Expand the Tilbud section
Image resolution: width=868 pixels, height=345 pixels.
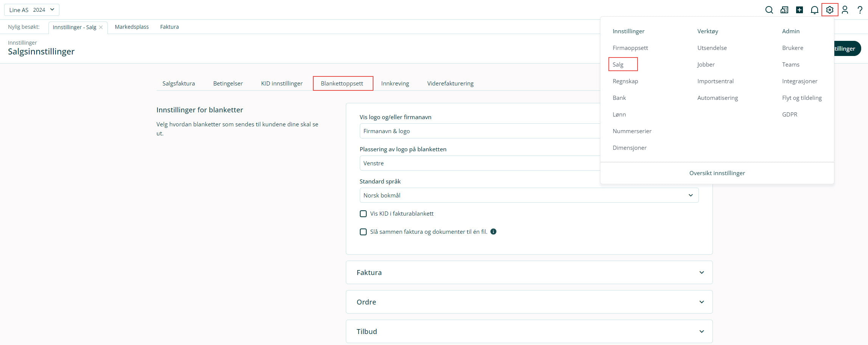pos(529,331)
